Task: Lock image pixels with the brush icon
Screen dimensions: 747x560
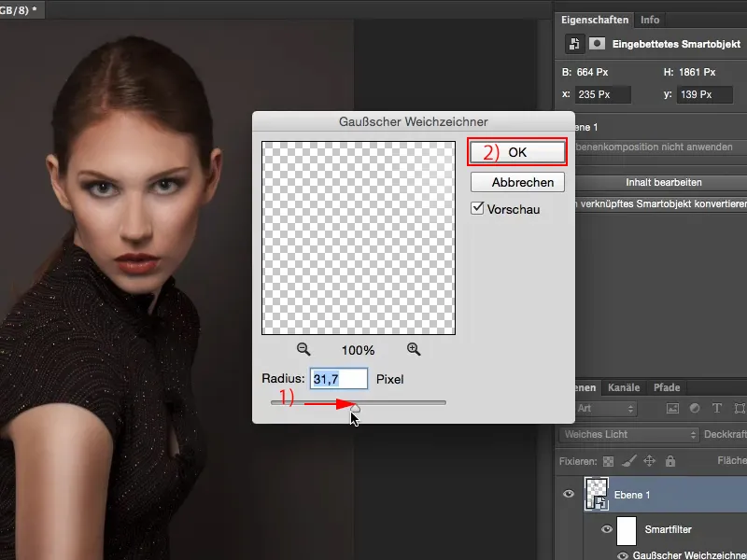Action: (x=629, y=460)
